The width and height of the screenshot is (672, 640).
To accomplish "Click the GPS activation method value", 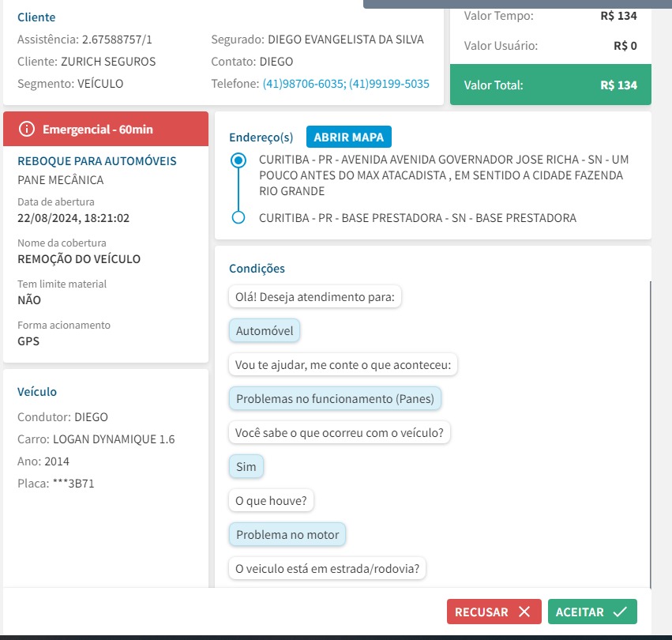I will click(x=28, y=341).
